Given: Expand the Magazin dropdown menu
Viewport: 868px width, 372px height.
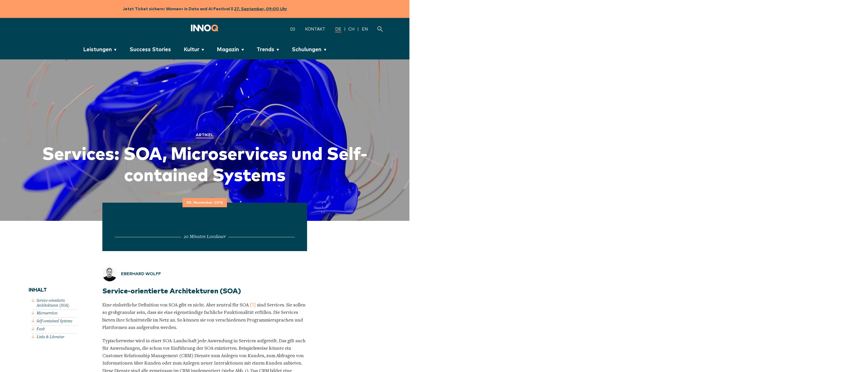Looking at the screenshot, I should coord(230,49).
